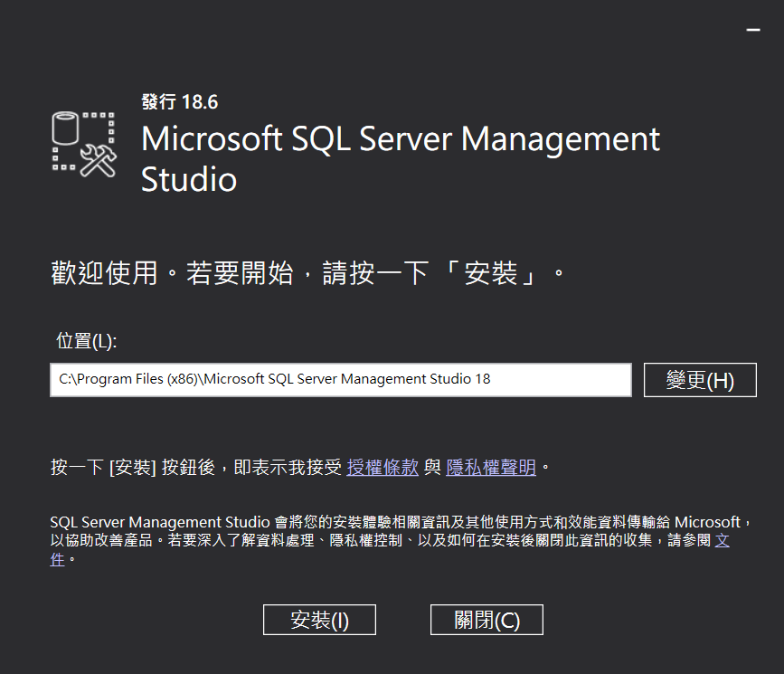Screen dimensions: 784x674
Task: Open the 授權條款 license terms link
Action: click(x=383, y=468)
